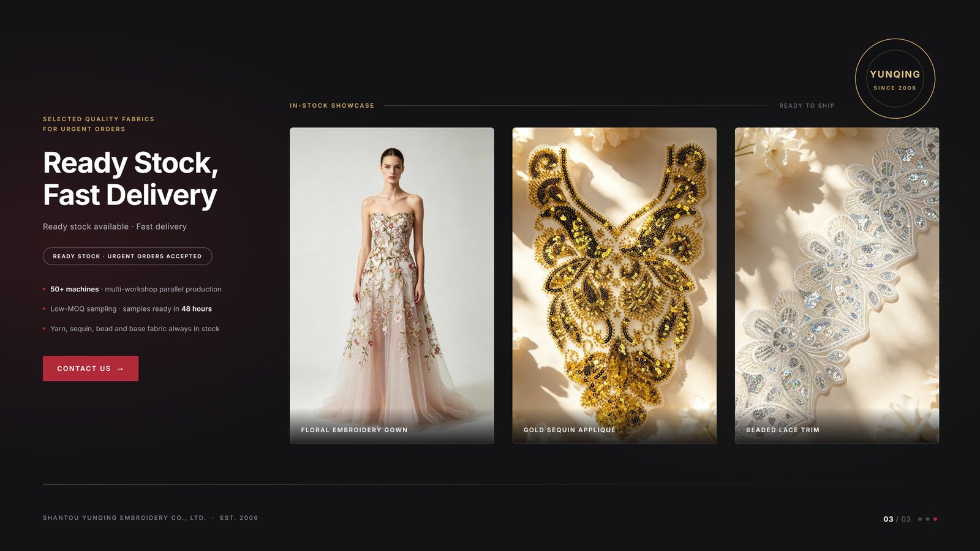Click the 'READY TO SHIP' label
This screenshot has width=980, height=551.
(807, 106)
